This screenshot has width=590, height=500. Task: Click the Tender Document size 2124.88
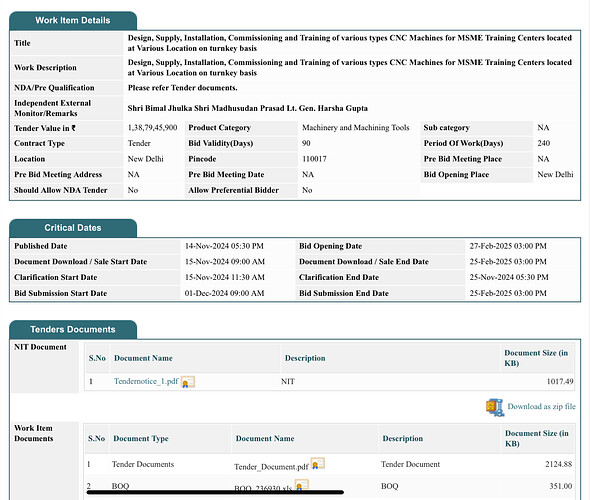point(559,464)
